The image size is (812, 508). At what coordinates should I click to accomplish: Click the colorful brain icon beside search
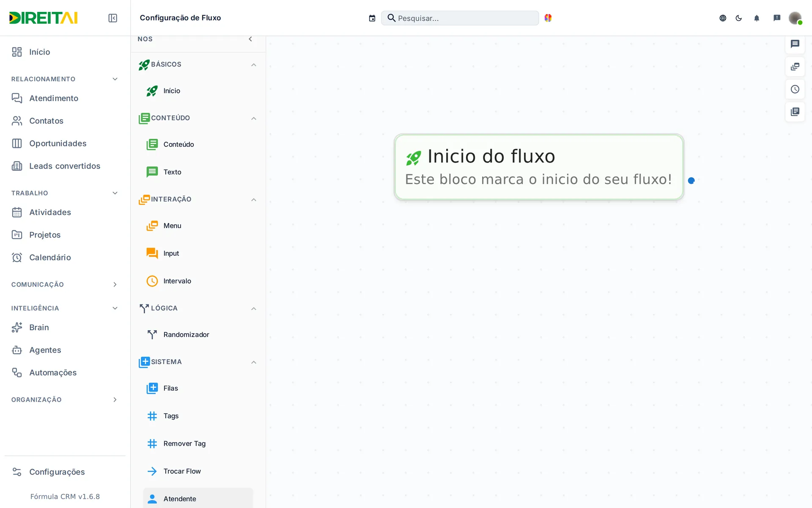(x=548, y=18)
